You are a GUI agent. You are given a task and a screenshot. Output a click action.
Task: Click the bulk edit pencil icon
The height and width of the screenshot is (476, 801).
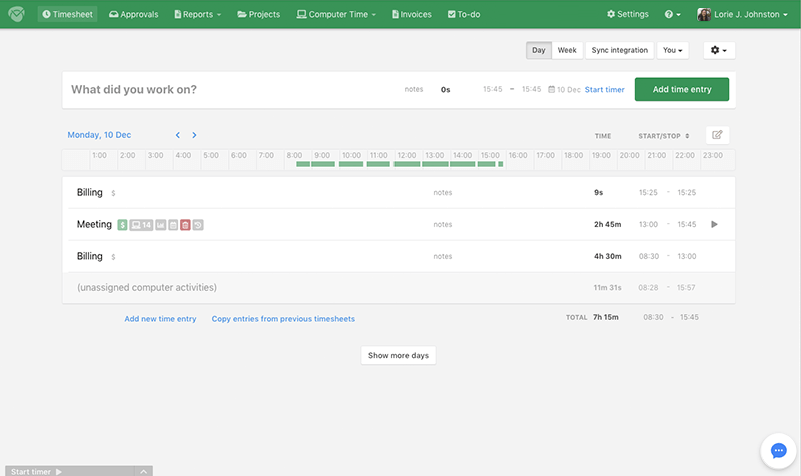pos(717,135)
